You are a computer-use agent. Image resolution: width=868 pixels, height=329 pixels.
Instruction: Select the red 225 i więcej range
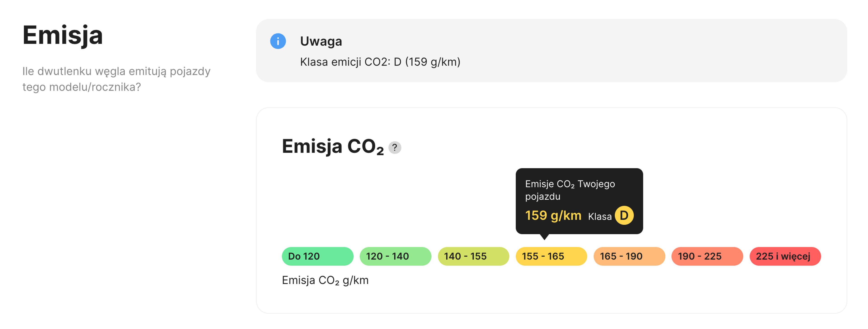785,256
